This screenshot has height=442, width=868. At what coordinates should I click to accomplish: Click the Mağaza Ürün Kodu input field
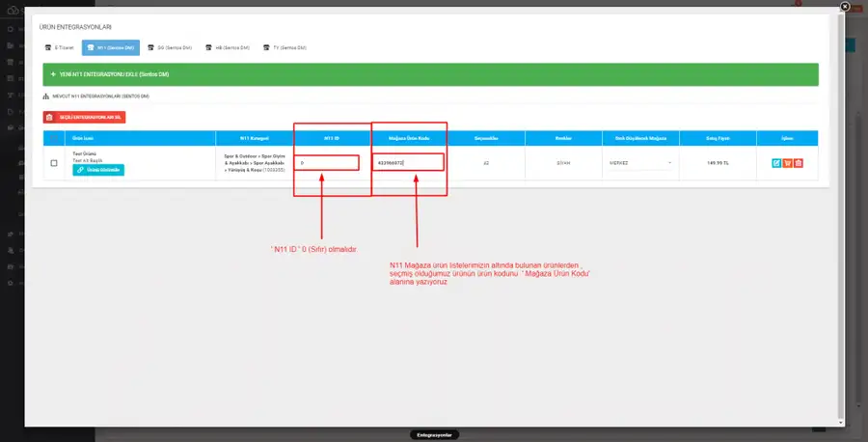pos(407,163)
